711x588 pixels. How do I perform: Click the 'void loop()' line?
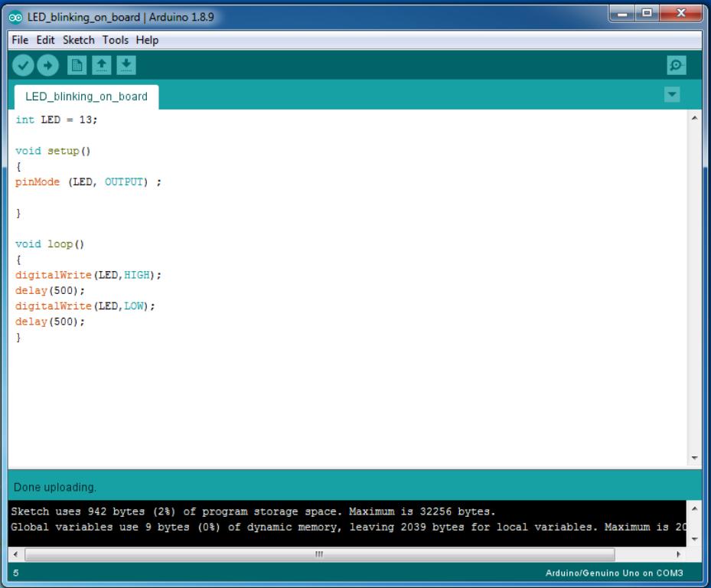click(50, 244)
